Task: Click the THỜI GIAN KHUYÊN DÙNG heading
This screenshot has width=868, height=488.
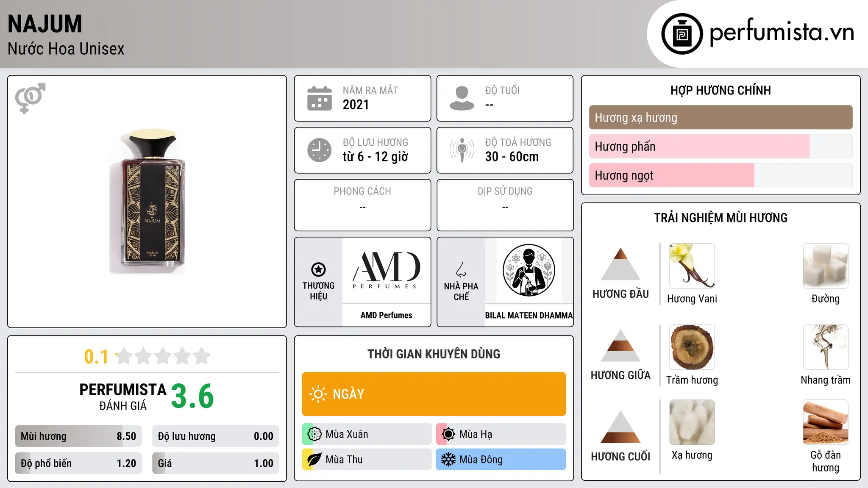Action: pyautogui.click(x=434, y=354)
